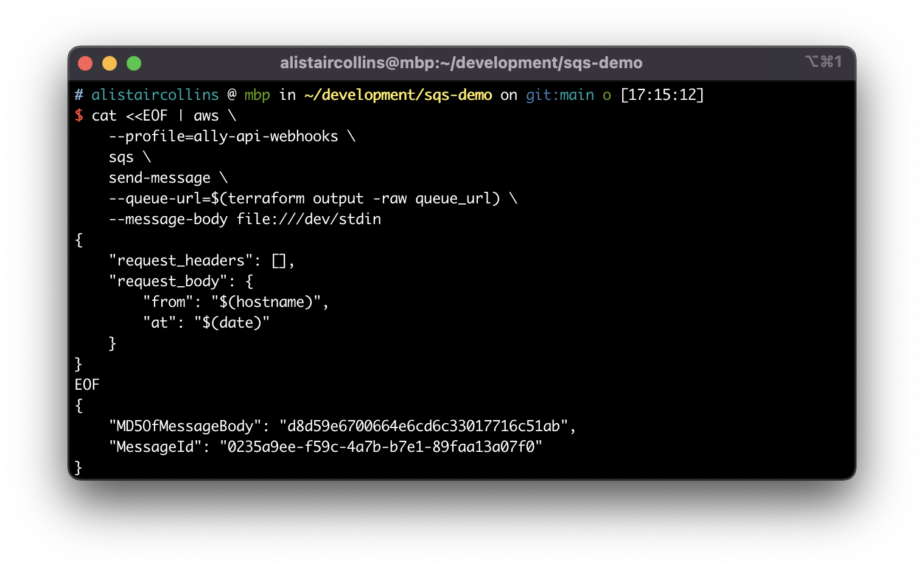Screen dimensions: 924x570
Task: Click the window title alistaircollins@mbp:~/development/sqs-demo
Action: 461,63
